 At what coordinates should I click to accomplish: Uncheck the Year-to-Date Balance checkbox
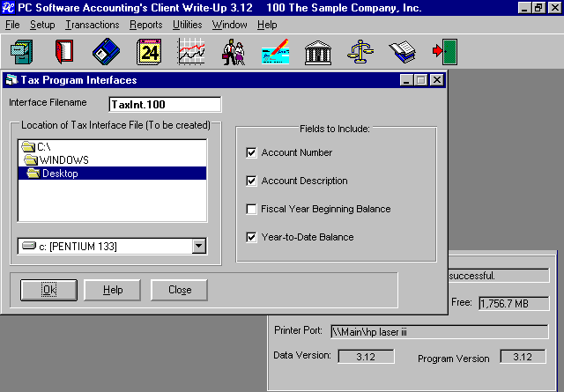pyautogui.click(x=251, y=237)
